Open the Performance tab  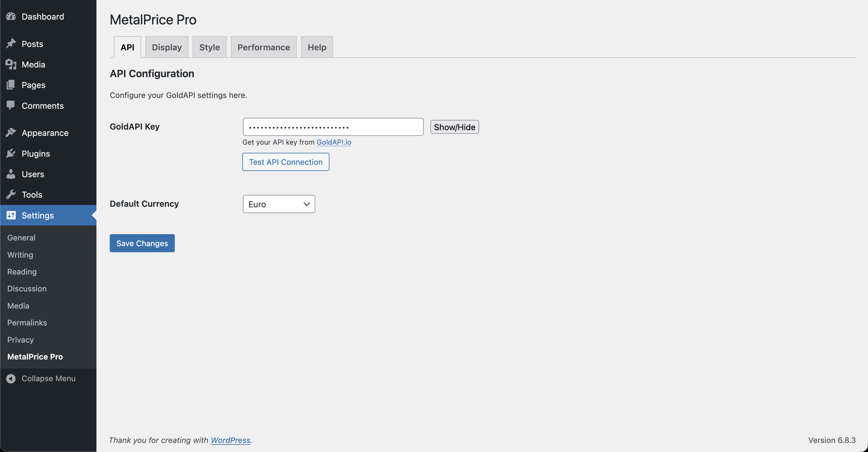263,47
